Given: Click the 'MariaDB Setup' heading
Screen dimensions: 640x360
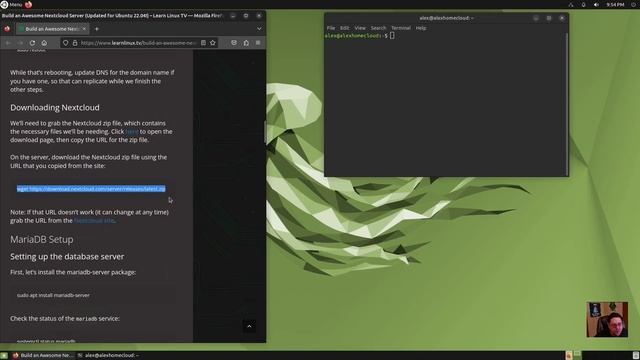Looking at the screenshot, I should point(42,240).
